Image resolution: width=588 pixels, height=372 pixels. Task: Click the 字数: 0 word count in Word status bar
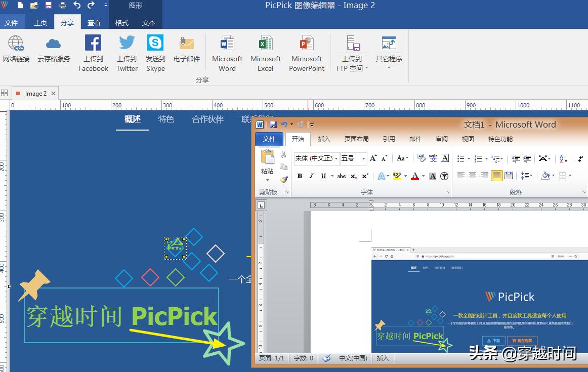303,358
